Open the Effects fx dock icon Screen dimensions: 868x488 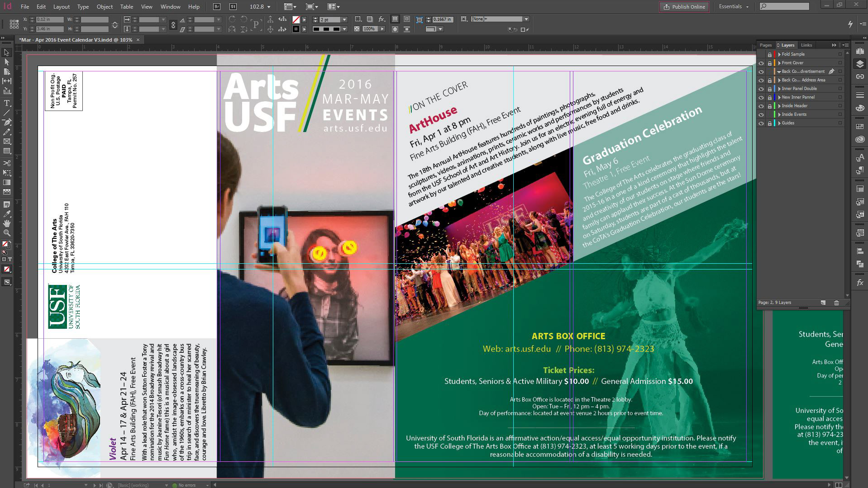pyautogui.click(x=860, y=283)
